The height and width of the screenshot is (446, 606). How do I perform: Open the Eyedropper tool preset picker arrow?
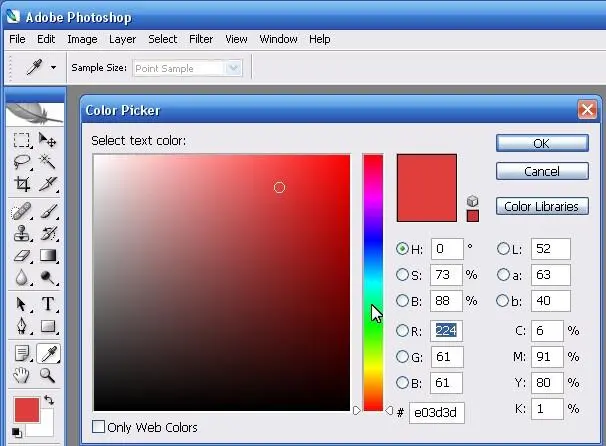[x=53, y=68]
